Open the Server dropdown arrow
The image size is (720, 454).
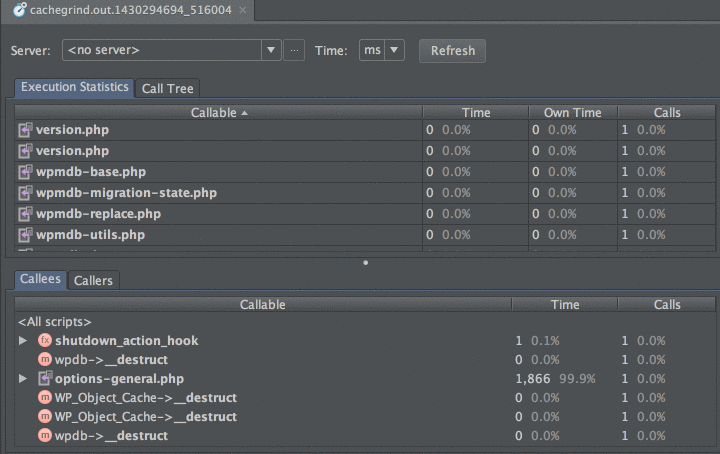coord(271,50)
